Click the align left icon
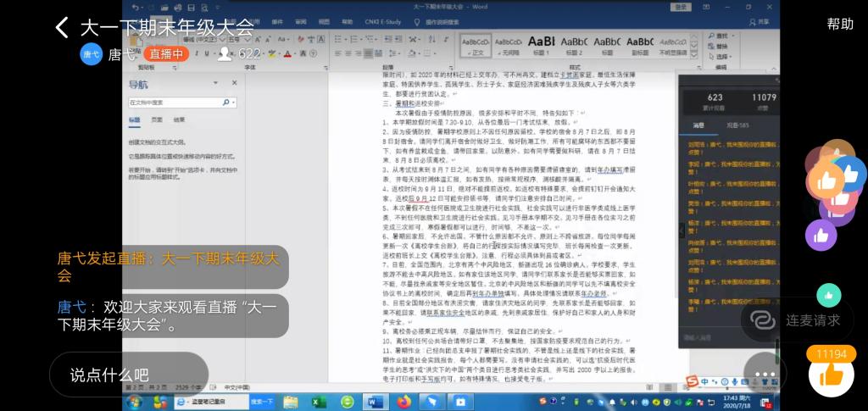This screenshot has width=868, height=411. (339, 54)
